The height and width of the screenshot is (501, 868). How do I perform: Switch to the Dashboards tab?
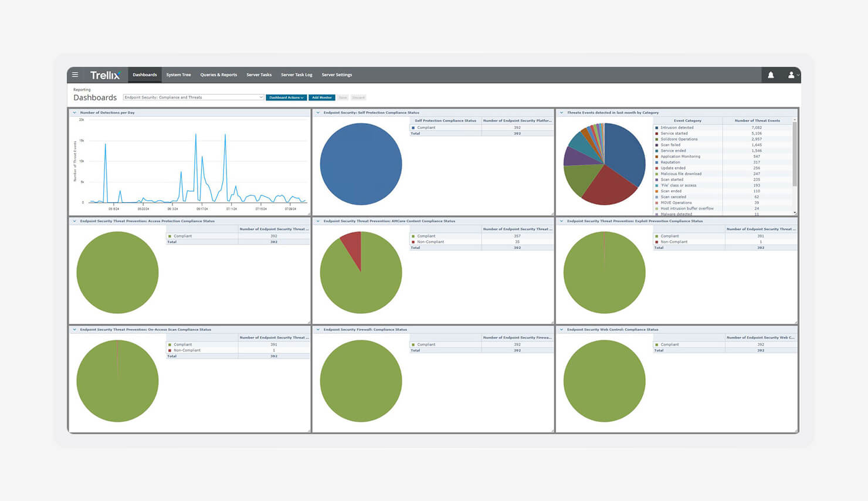144,75
